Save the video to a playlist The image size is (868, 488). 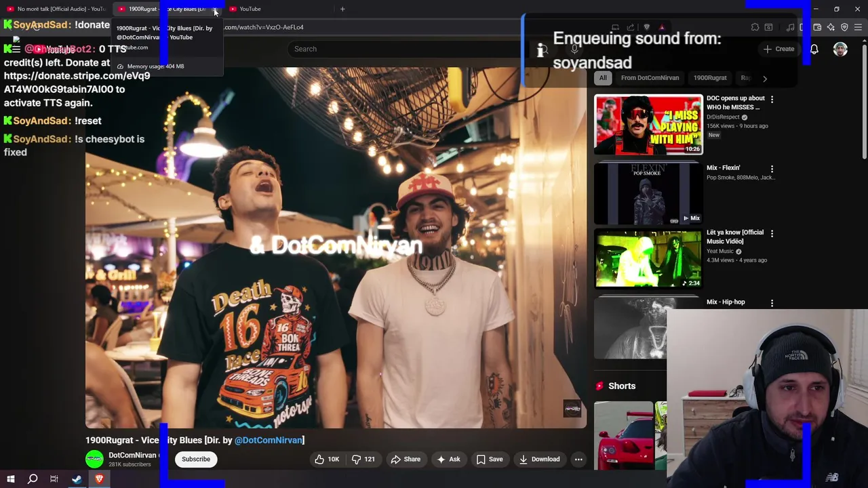[490, 460]
